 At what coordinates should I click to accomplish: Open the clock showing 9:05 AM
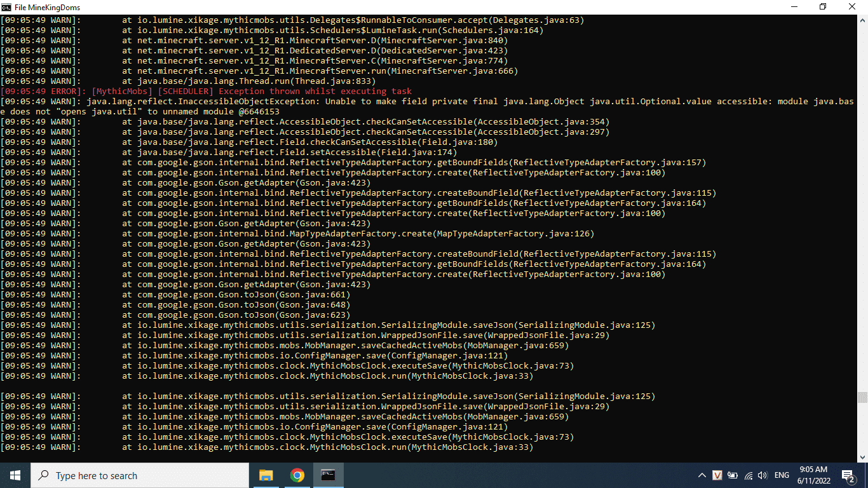813,475
